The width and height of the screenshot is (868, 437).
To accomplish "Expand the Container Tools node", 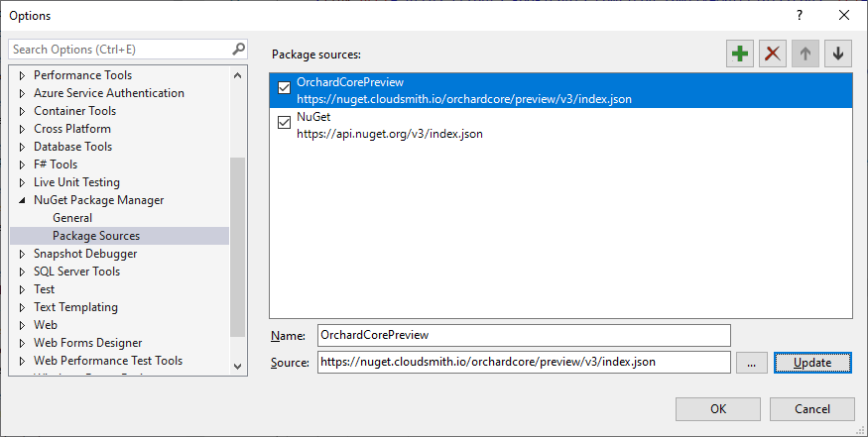I will click(x=22, y=111).
